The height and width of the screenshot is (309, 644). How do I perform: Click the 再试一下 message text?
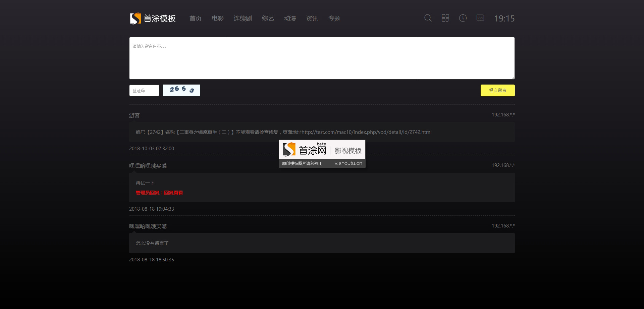click(x=145, y=183)
